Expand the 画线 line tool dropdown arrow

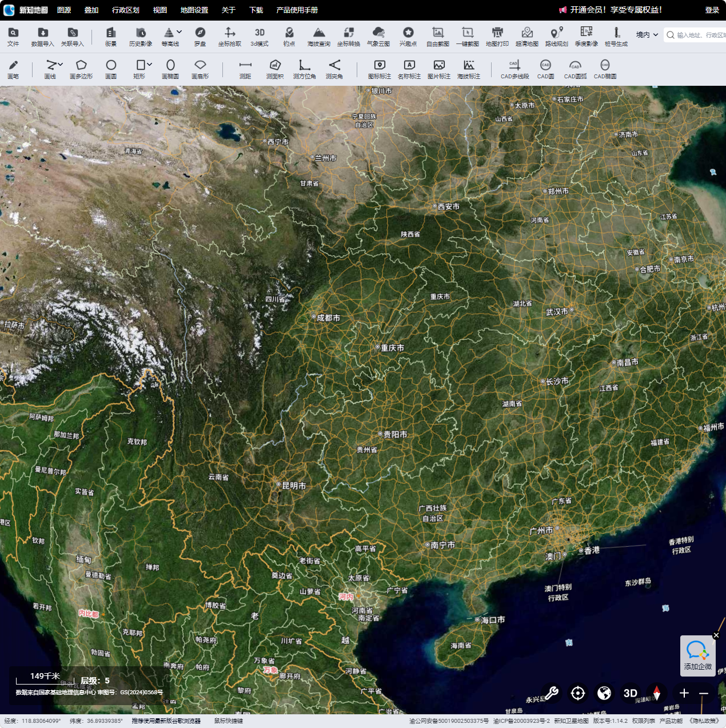click(x=61, y=64)
